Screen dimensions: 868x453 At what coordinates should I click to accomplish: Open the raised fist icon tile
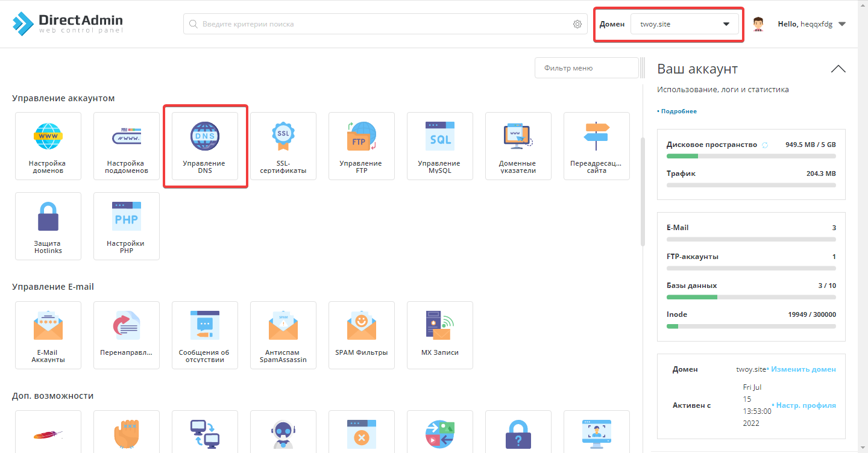[127, 432]
